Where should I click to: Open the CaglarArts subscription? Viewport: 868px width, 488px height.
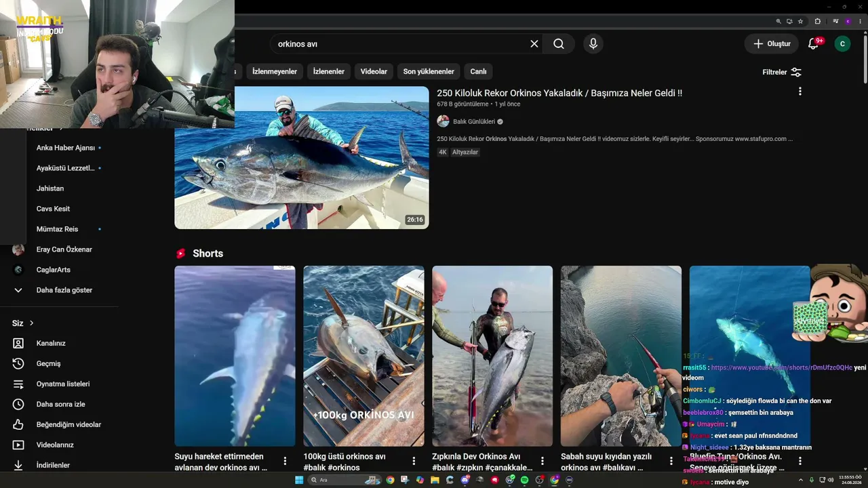[x=54, y=270]
